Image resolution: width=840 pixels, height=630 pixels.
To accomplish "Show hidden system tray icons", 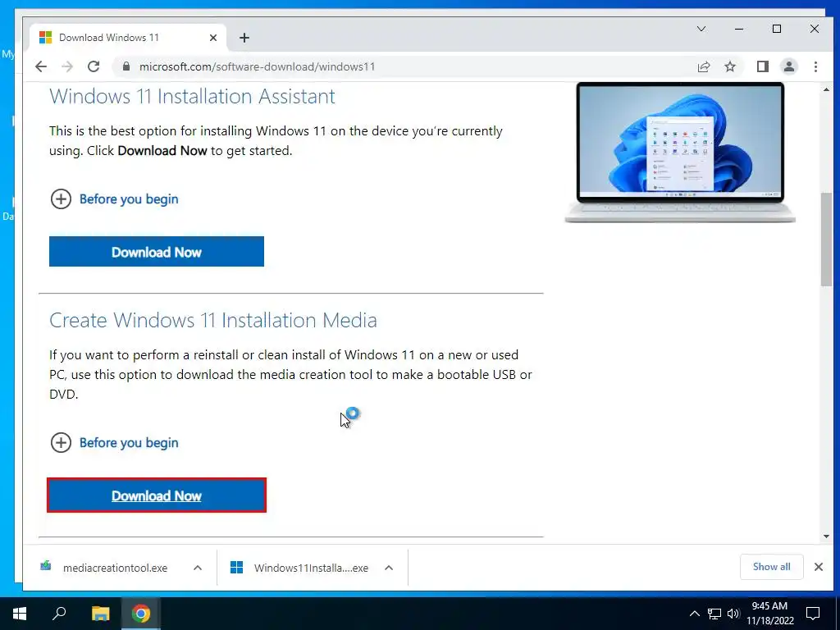I will point(694,614).
